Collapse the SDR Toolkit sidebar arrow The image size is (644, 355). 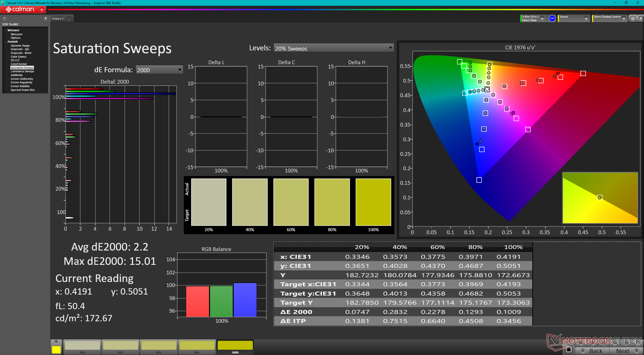click(45, 18)
